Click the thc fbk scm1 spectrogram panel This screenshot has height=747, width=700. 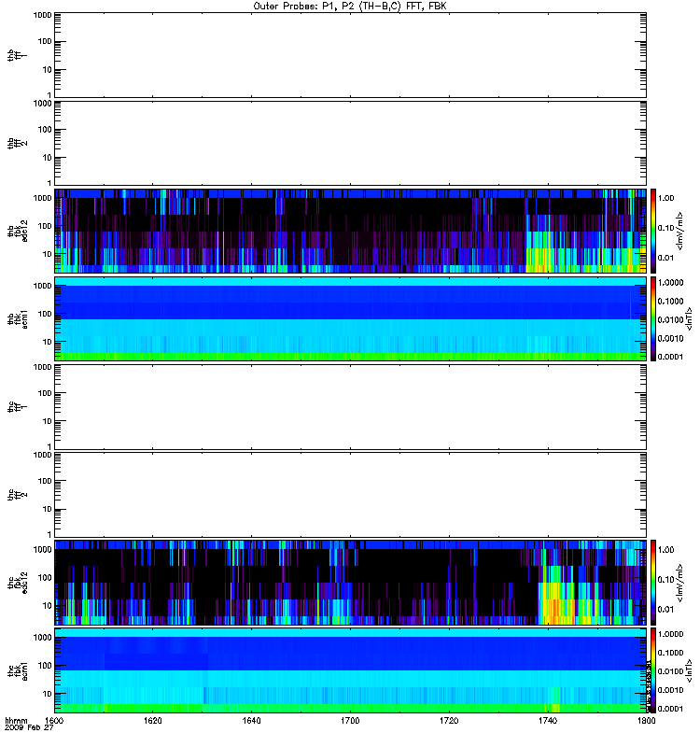(x=351, y=669)
